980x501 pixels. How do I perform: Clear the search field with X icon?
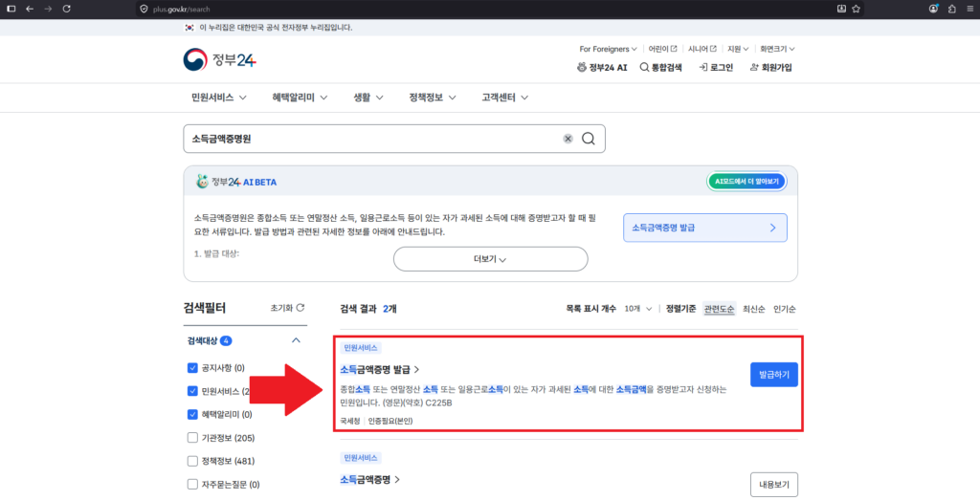pyautogui.click(x=568, y=139)
